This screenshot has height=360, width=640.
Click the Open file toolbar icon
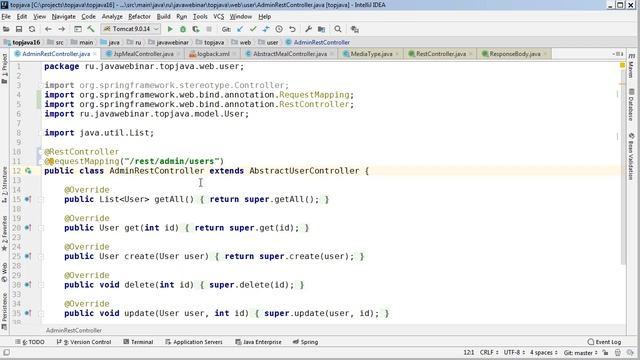click(6, 29)
